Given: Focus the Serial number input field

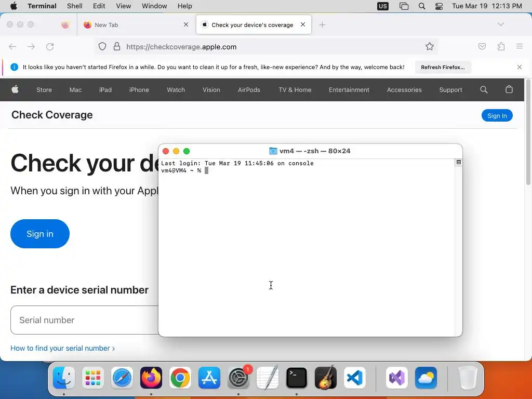Looking at the screenshot, I should [x=85, y=320].
